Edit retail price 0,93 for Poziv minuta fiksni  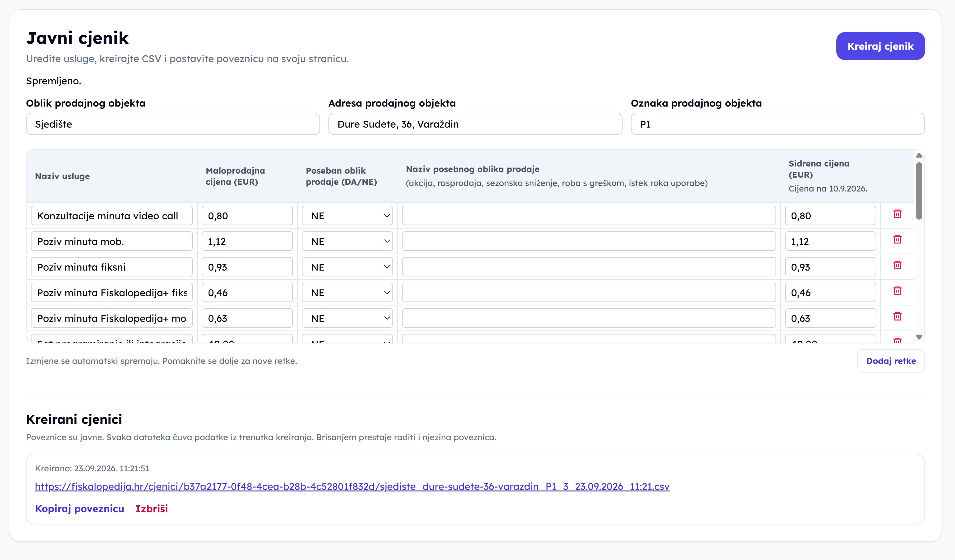247,267
